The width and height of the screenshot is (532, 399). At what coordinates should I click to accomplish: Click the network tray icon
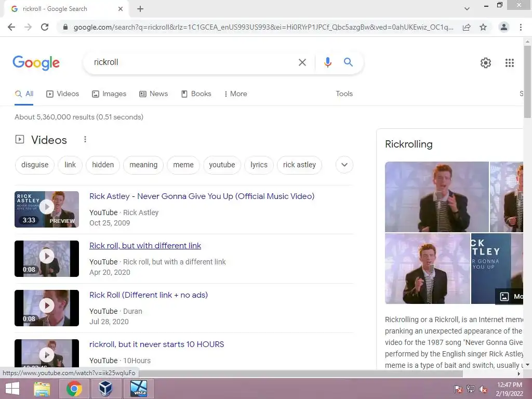coord(471,389)
